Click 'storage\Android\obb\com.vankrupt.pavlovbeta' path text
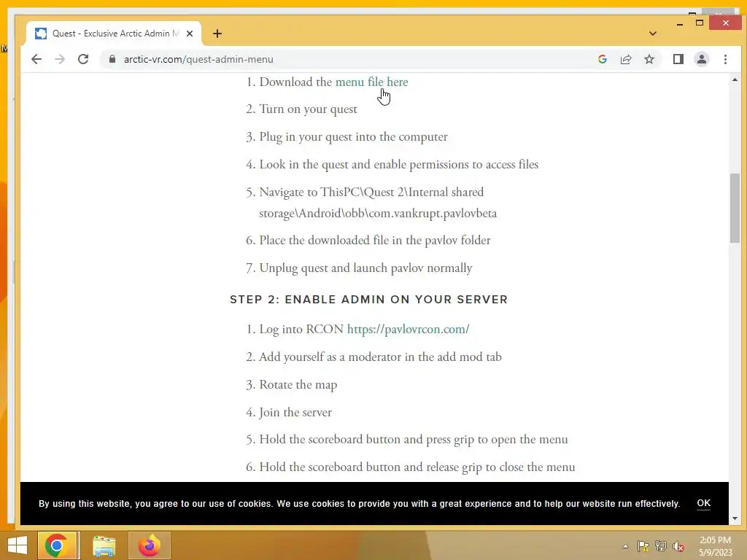Image resolution: width=747 pixels, height=560 pixels. (378, 214)
